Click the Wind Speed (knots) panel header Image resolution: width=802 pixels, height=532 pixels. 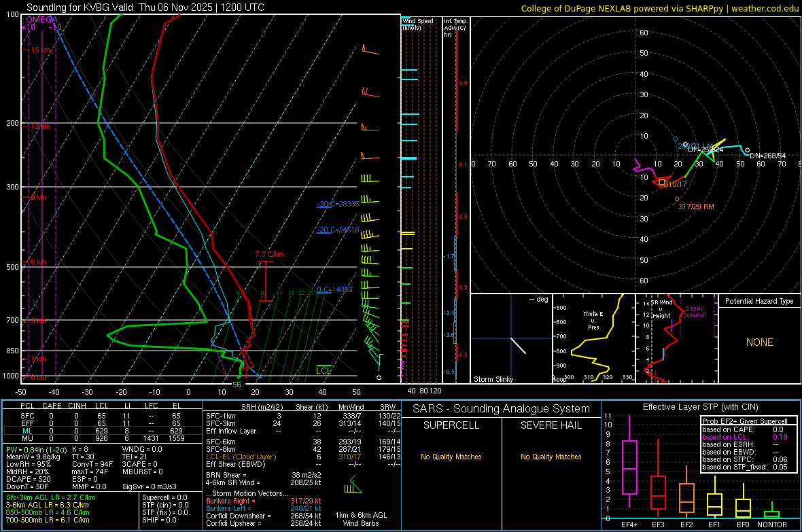pyautogui.click(x=418, y=24)
